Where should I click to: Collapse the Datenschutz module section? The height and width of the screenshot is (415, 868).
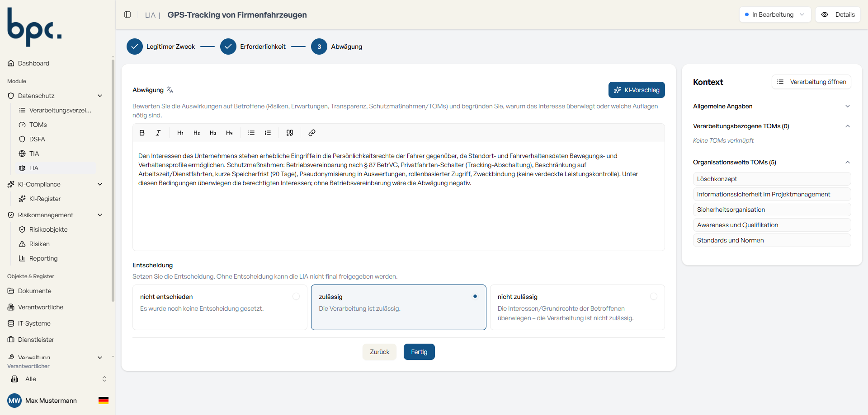coord(100,96)
